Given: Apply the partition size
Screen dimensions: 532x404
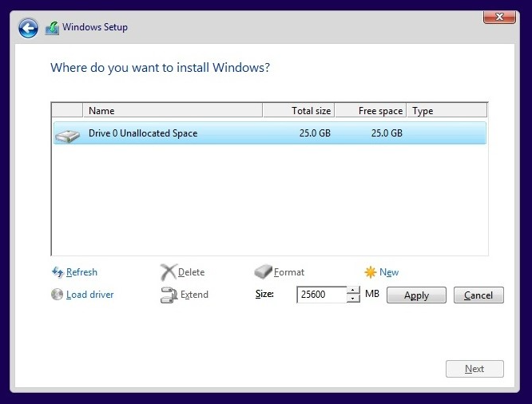Looking at the screenshot, I should coord(416,295).
